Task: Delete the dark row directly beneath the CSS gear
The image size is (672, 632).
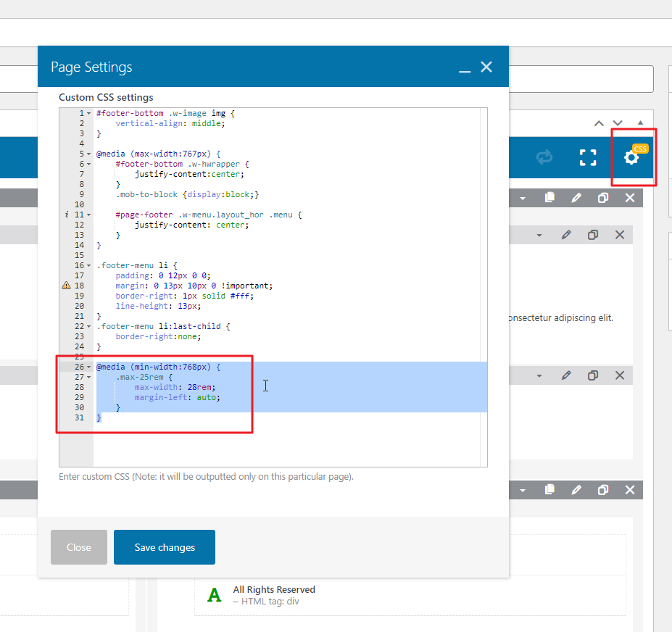Action: point(629,198)
